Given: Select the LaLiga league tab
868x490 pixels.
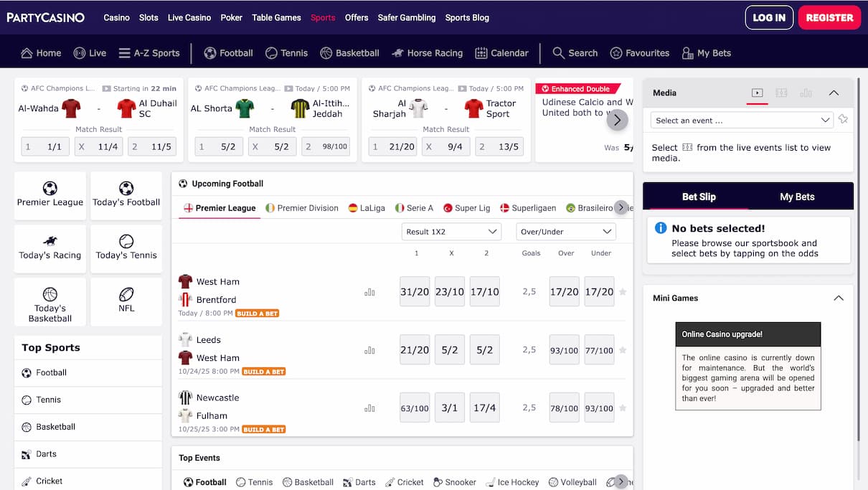Looking at the screenshot, I should [366, 208].
